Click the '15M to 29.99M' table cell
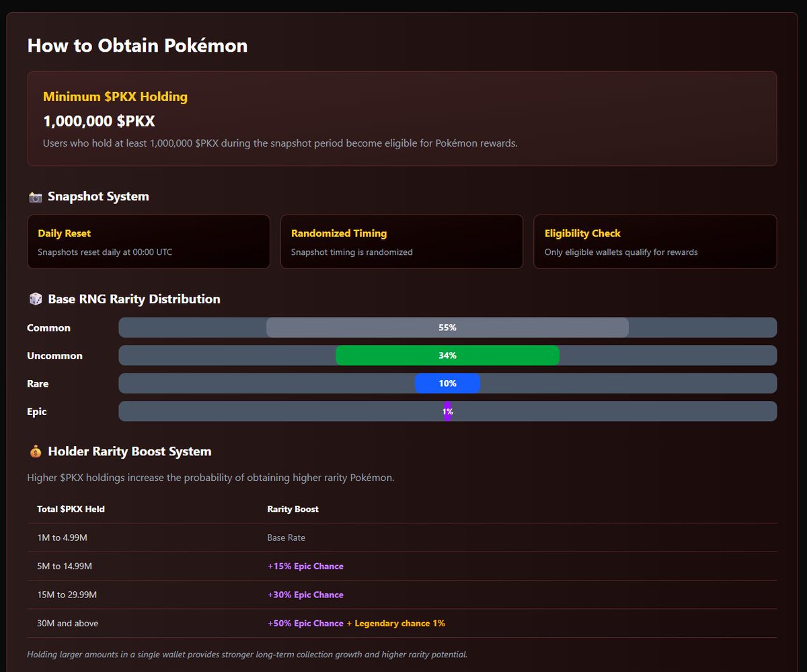The height and width of the screenshot is (672, 807). coord(67,595)
